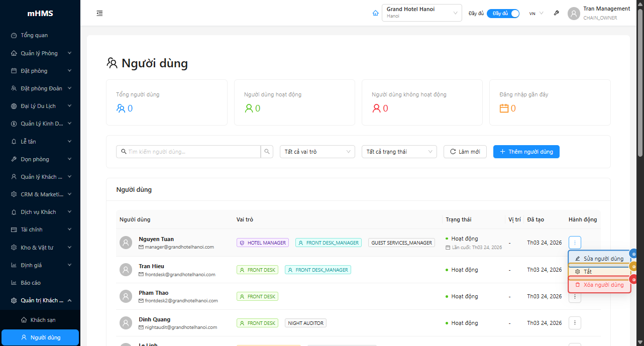Open the Grand Hotel Hanoi selector

(421, 14)
